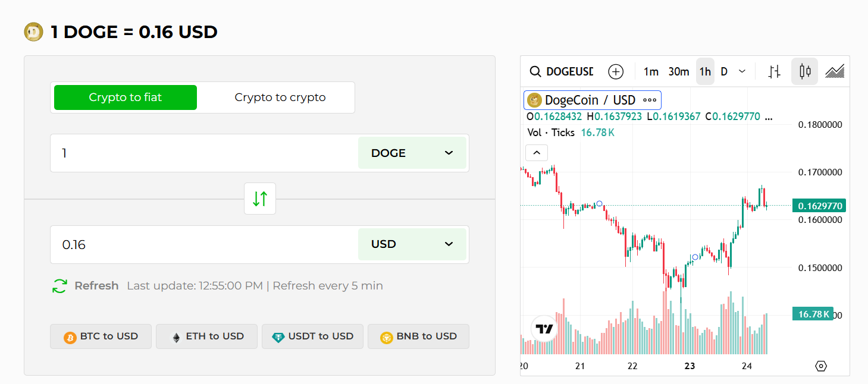
Task: Open the USD currency dropdown
Action: (x=412, y=244)
